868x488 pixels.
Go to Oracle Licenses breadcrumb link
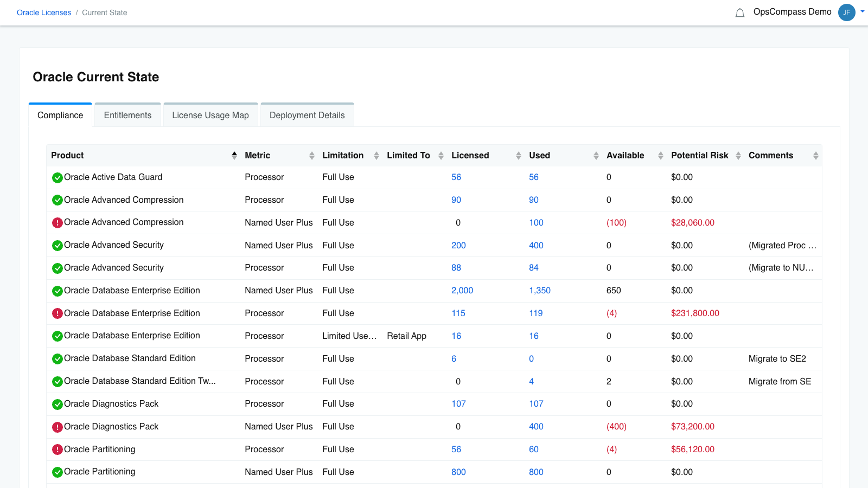pyautogui.click(x=44, y=12)
